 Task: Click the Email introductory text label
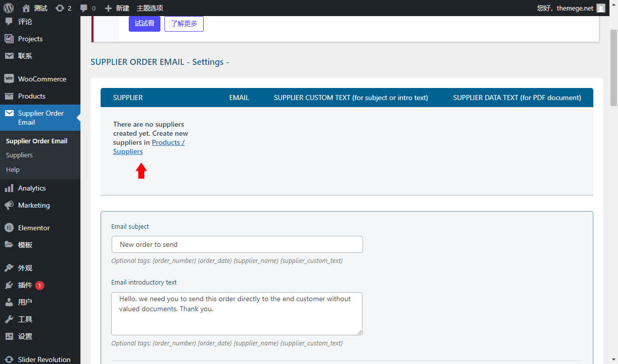[144, 282]
